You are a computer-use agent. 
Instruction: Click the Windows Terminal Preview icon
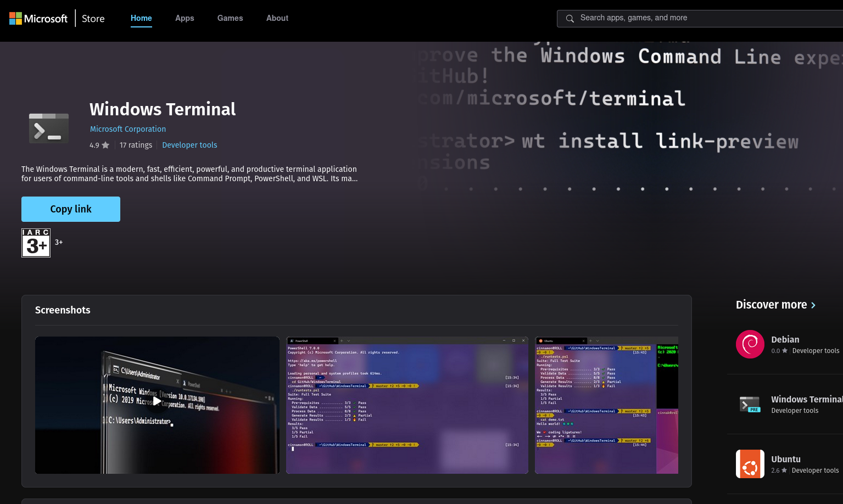[750, 404]
